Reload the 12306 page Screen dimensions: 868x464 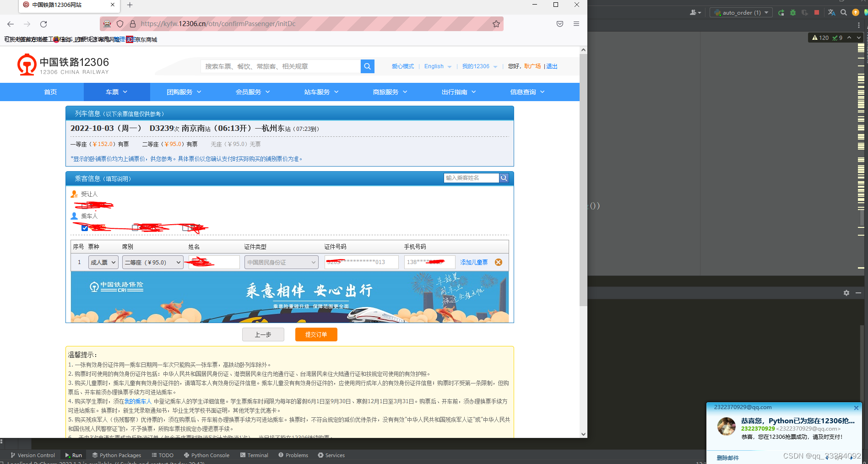[x=43, y=24]
